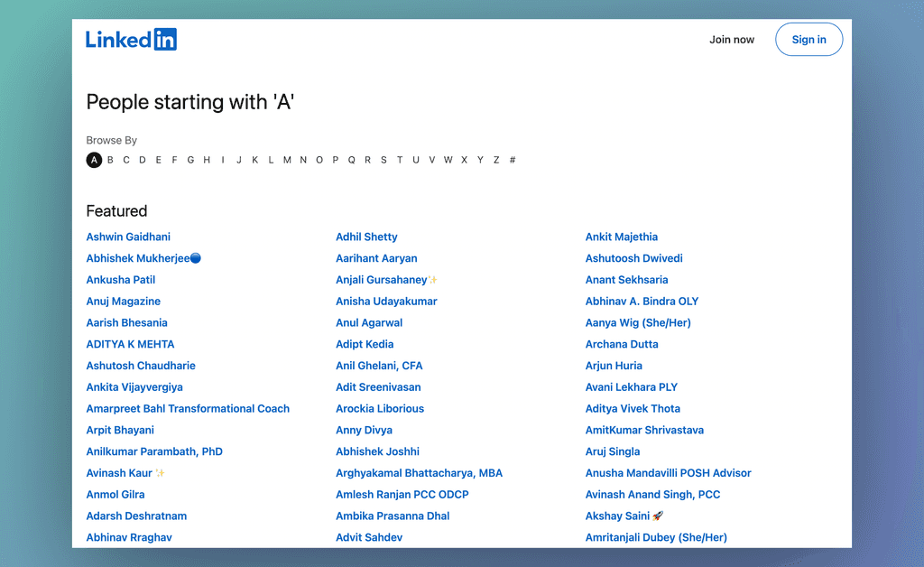Click Anusha Mandavilli POSH Advisor

coord(668,472)
